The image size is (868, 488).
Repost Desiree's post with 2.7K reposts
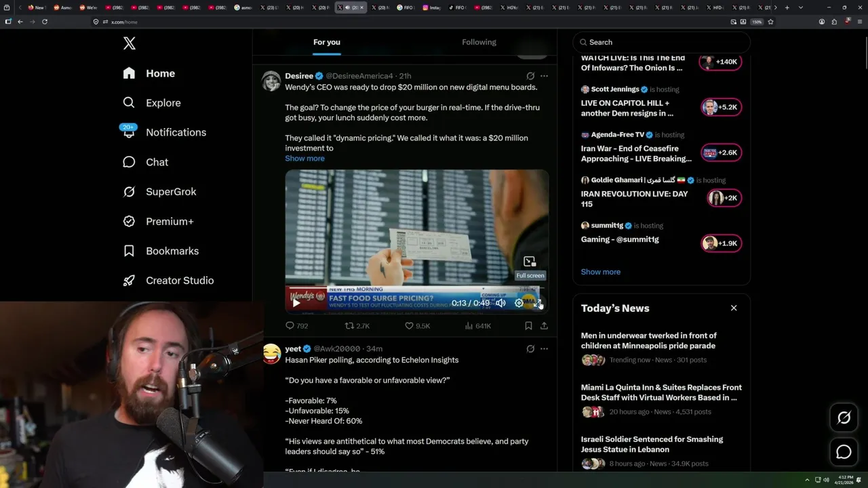pos(357,326)
